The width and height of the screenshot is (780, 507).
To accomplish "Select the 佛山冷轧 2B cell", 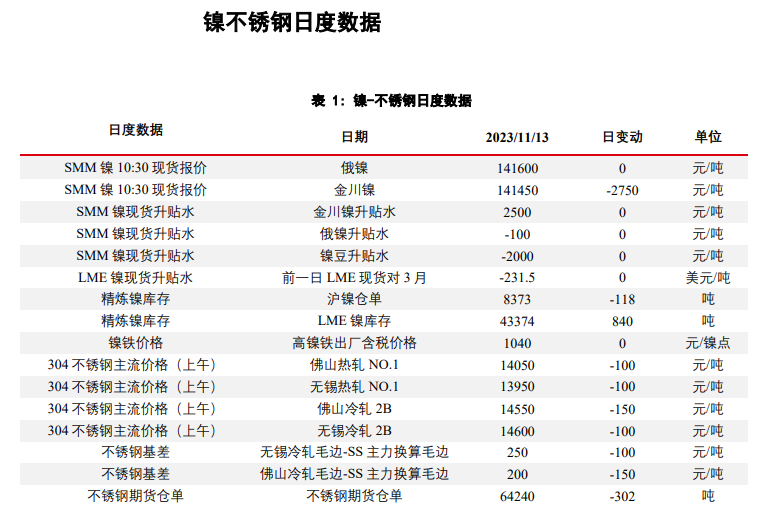I will [x=354, y=408].
